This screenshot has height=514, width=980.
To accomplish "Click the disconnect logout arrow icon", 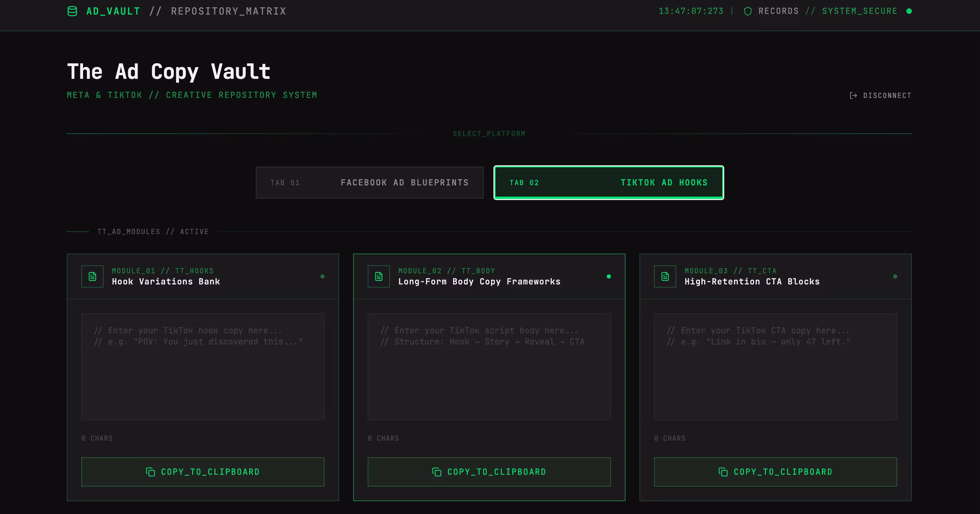I will [x=853, y=96].
